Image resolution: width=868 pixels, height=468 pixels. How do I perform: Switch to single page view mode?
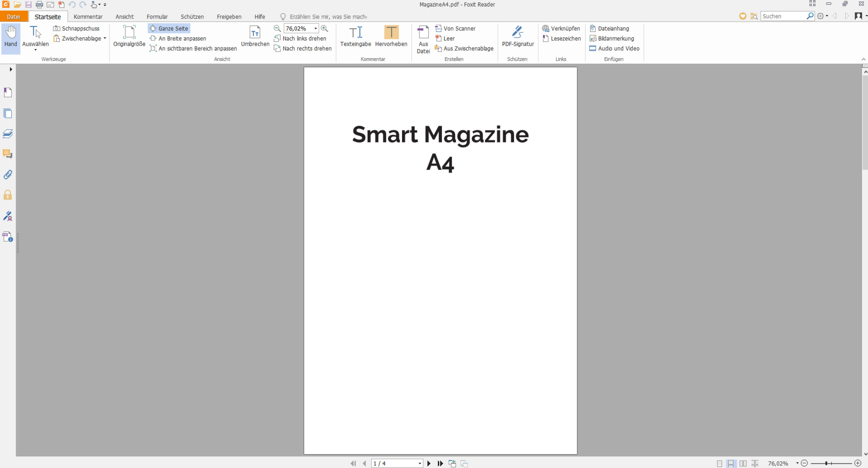(x=719, y=464)
